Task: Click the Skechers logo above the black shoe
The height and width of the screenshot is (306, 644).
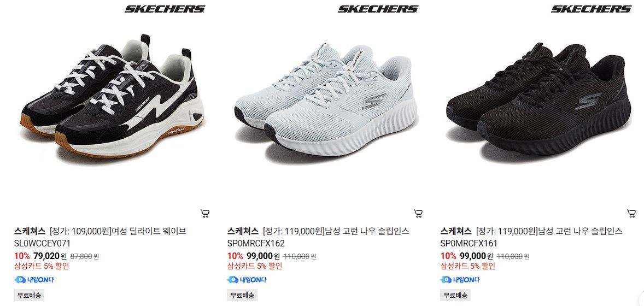Action: click(591, 9)
